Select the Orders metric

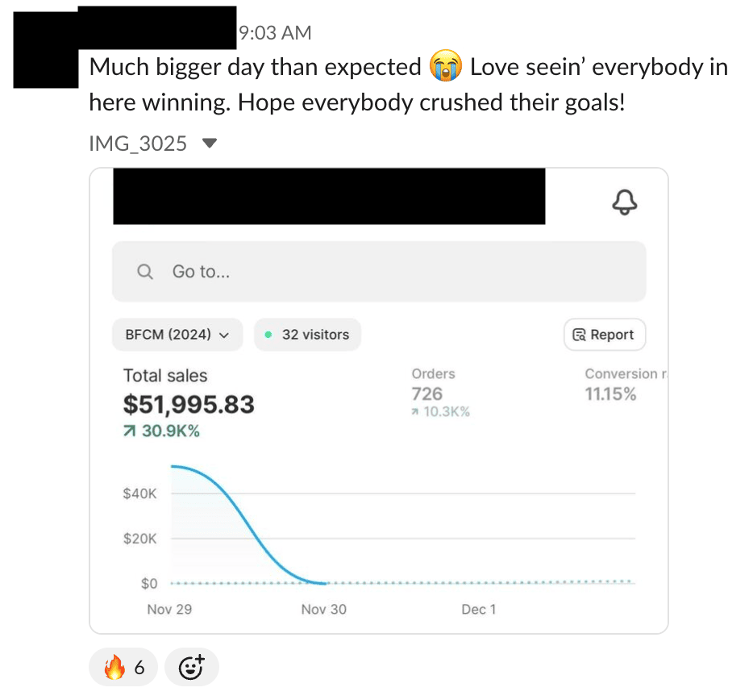[433, 374]
